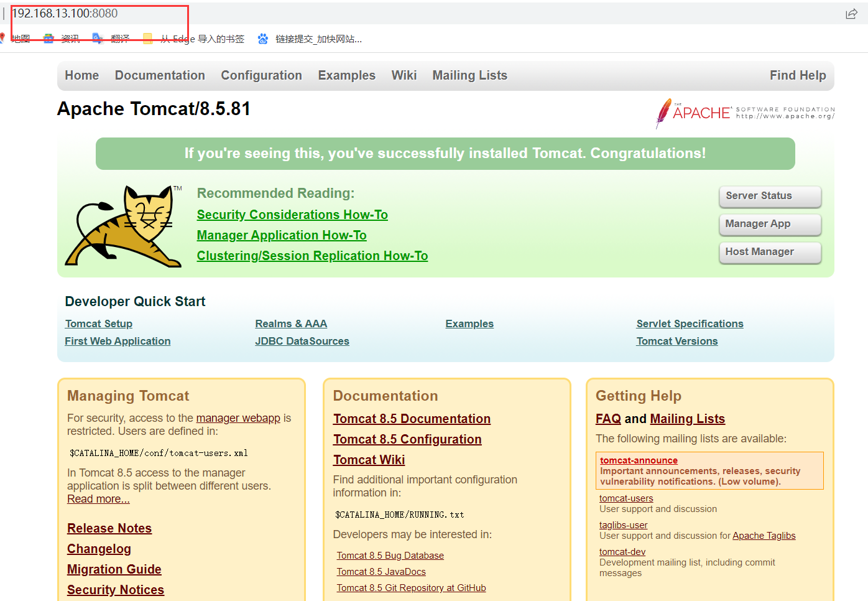868x601 pixels.
Task: Click the Read more... link
Action: [x=98, y=499]
